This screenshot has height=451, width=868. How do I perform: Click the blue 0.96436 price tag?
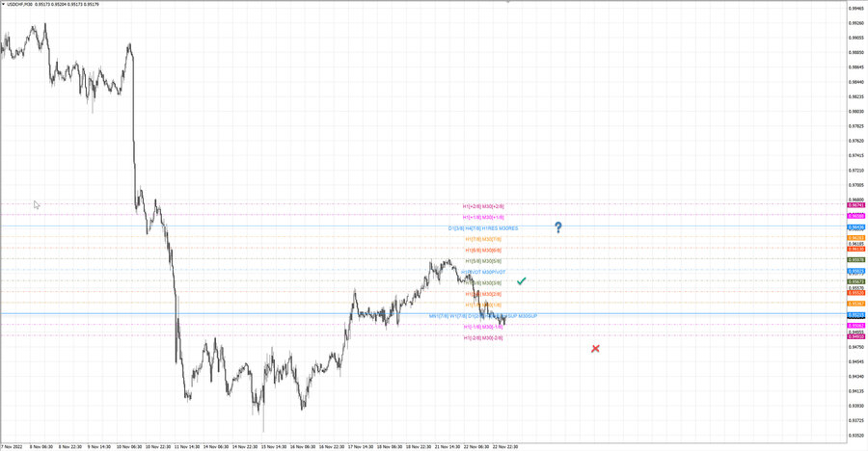pos(856,227)
